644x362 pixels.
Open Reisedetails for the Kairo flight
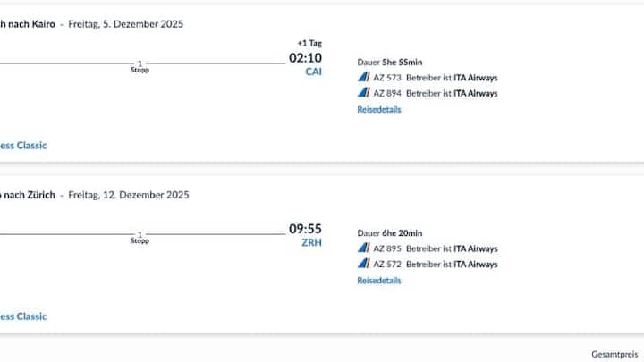[379, 110]
